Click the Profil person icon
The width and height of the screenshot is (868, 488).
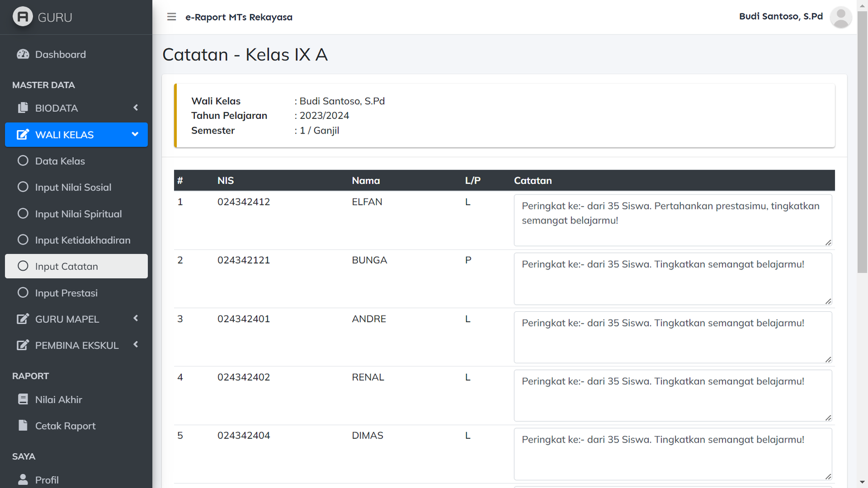[x=23, y=479]
